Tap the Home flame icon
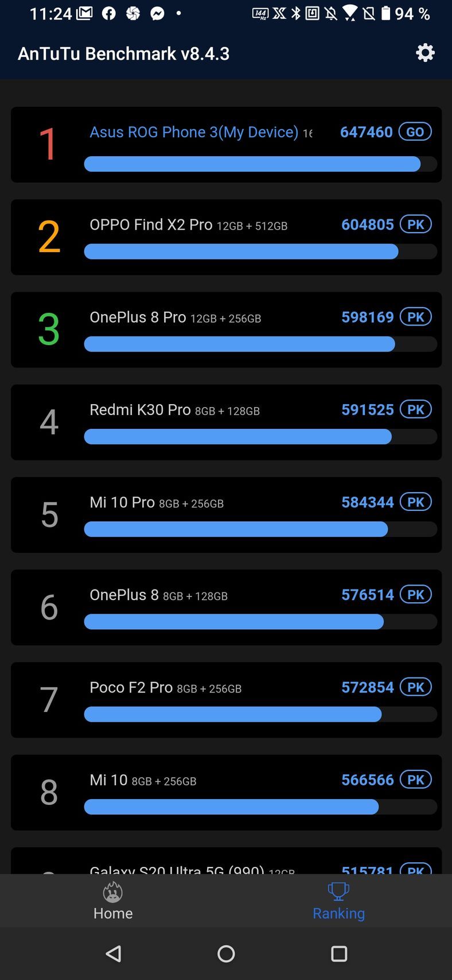 coord(112,892)
